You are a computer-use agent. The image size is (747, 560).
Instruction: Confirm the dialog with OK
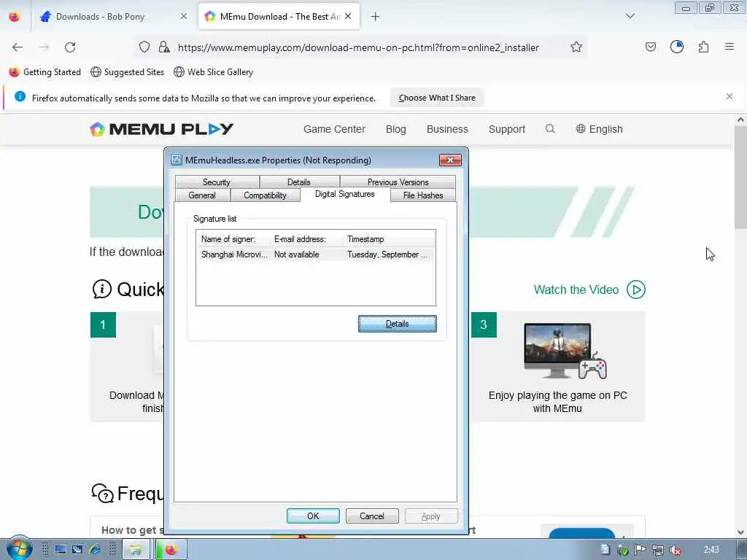[313, 516]
